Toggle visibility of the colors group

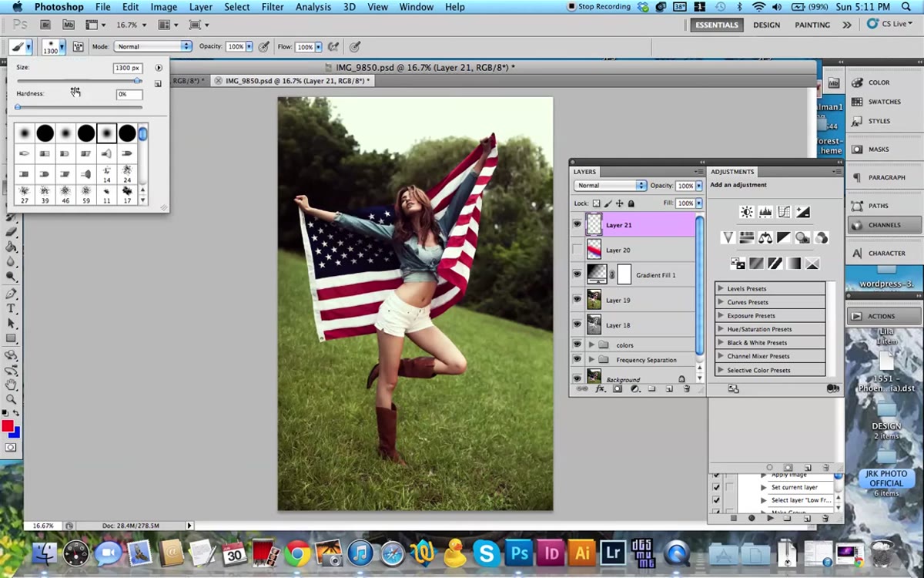[x=577, y=344]
